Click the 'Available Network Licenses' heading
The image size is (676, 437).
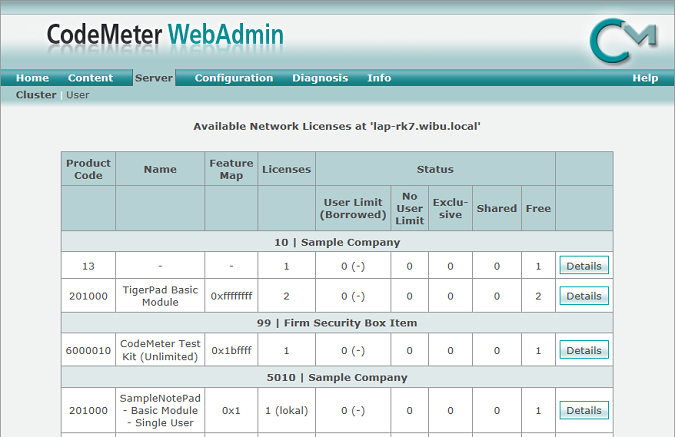click(x=337, y=126)
